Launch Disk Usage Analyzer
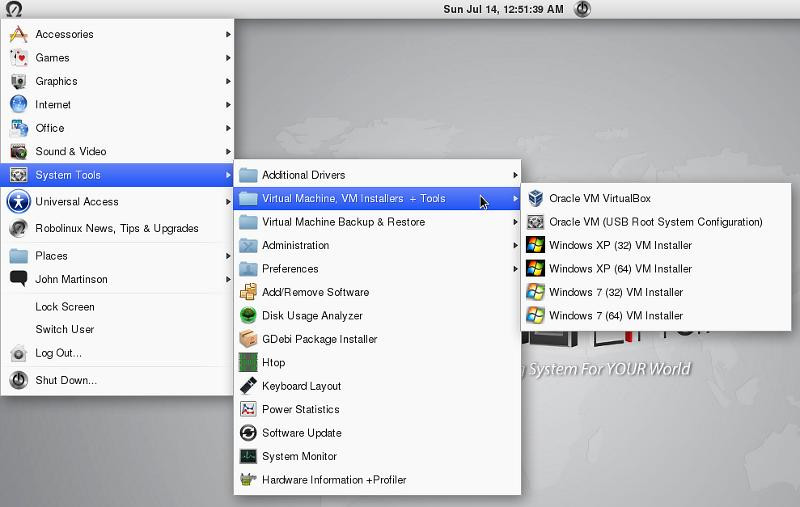The image size is (800, 507). [x=377, y=315]
